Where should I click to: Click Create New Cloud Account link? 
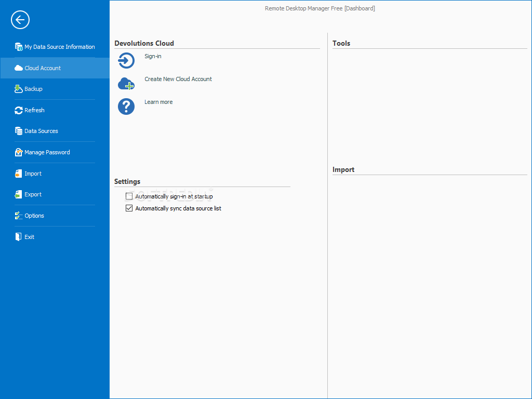point(178,79)
